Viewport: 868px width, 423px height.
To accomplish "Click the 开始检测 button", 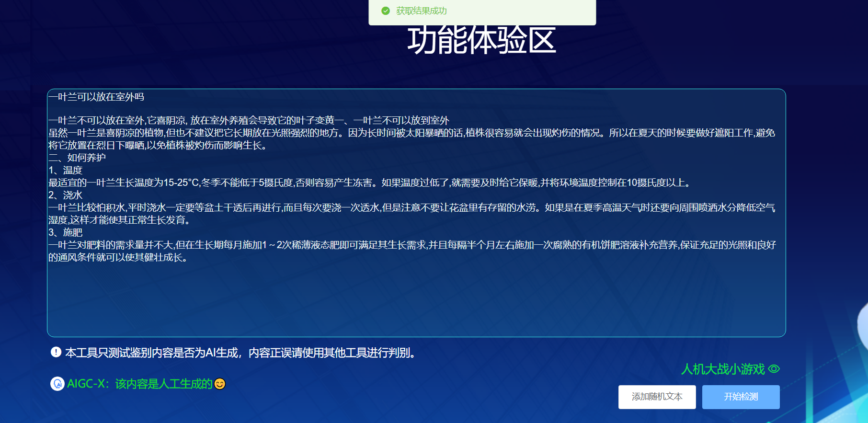I will (741, 397).
